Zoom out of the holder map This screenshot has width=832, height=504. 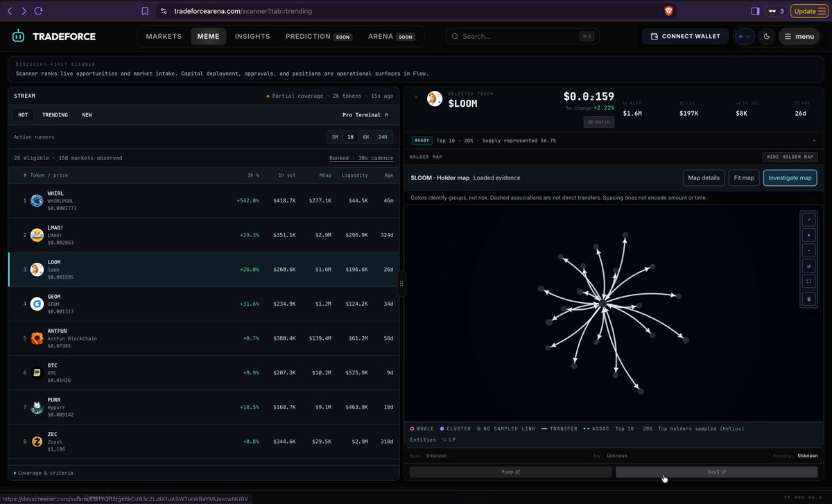pos(808,250)
